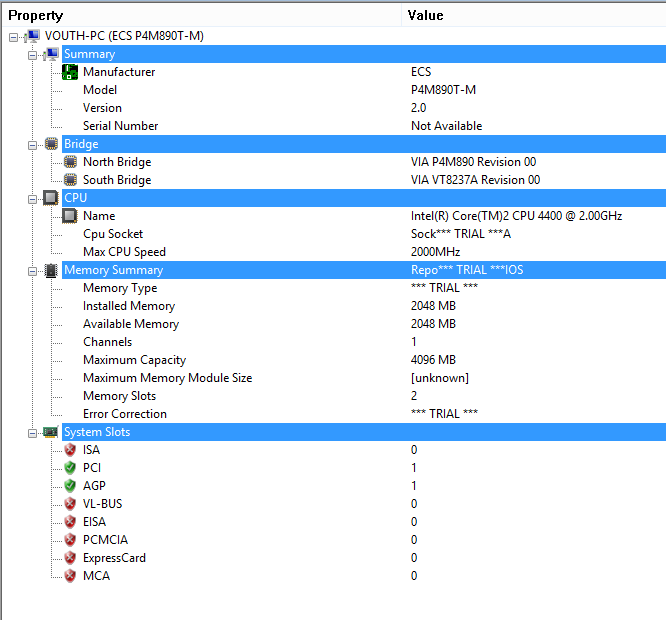Image resolution: width=666 pixels, height=620 pixels.
Task: Click the Value column header
Action: coord(534,15)
